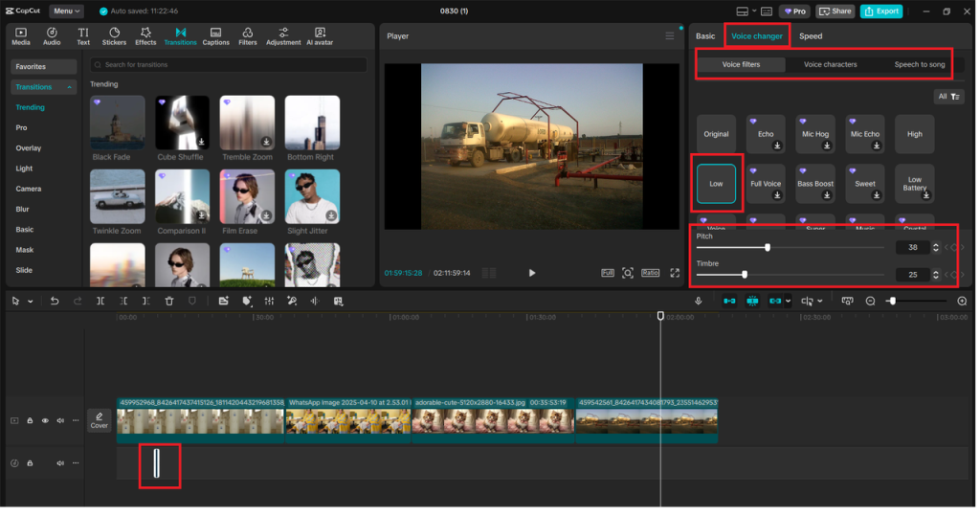
Task: Adjust the Pitch slider
Action: (x=768, y=248)
